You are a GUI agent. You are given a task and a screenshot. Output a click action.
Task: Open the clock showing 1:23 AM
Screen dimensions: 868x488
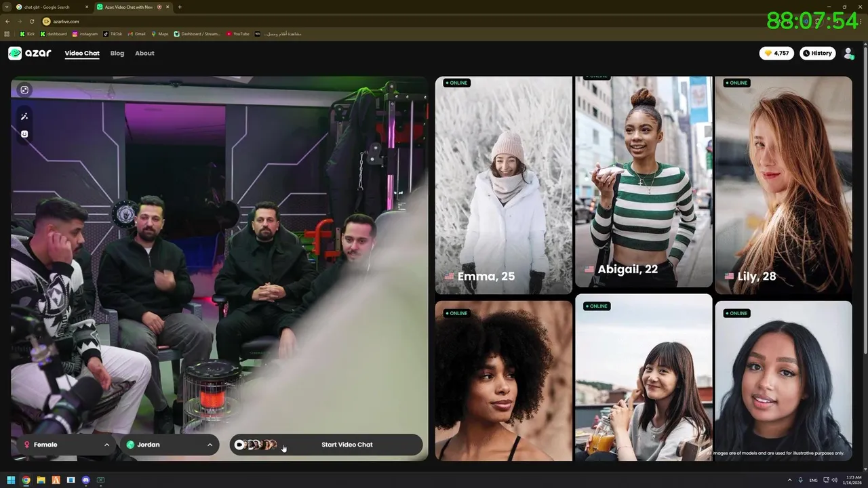pyautogui.click(x=852, y=480)
